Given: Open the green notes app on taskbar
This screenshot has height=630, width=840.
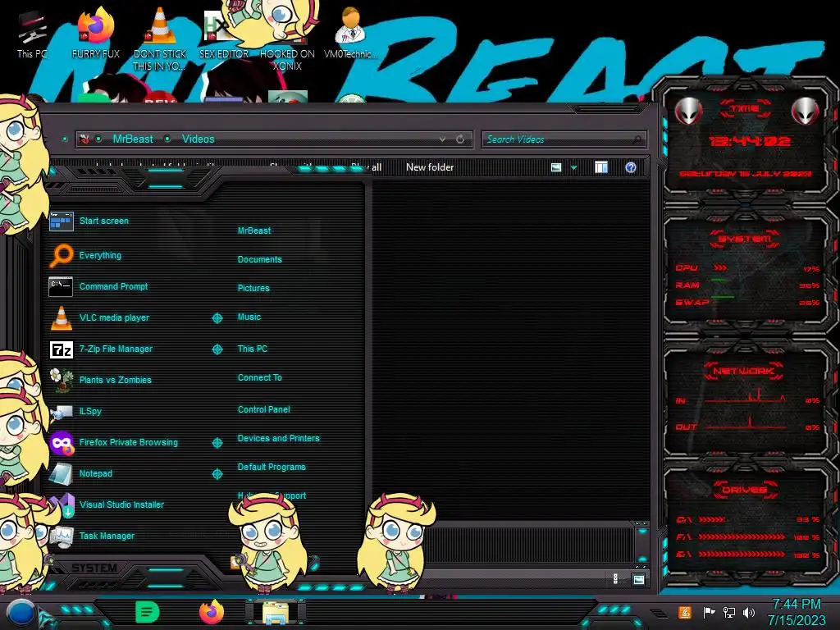Looking at the screenshot, I should [x=148, y=612].
